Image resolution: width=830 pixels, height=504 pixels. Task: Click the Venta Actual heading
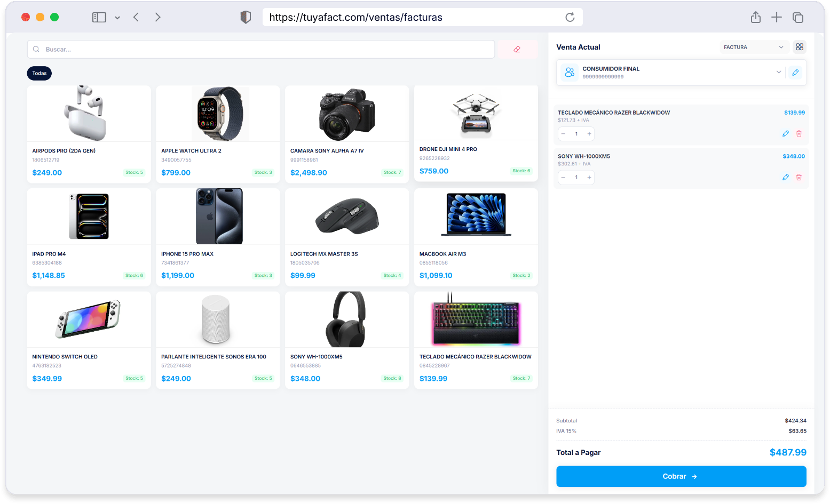578,47
